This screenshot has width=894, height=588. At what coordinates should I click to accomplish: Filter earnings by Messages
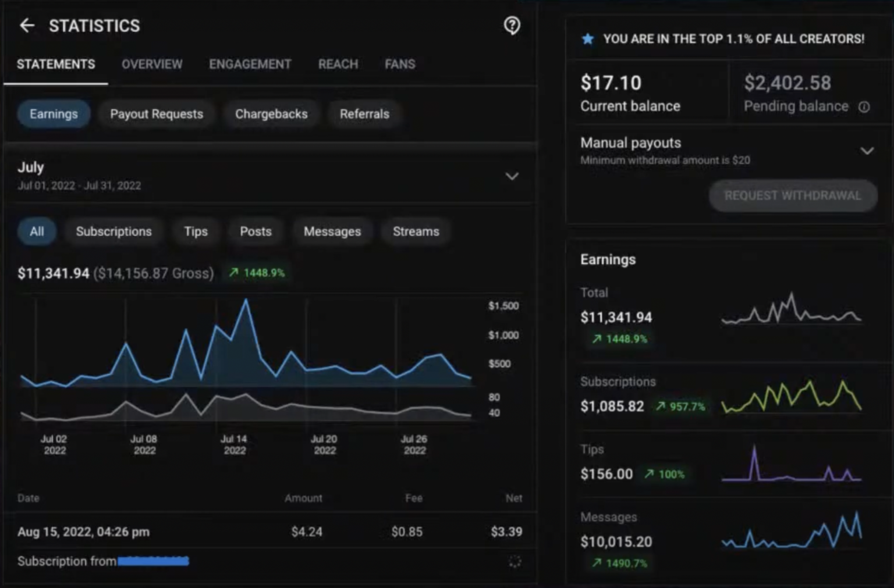pos(332,231)
